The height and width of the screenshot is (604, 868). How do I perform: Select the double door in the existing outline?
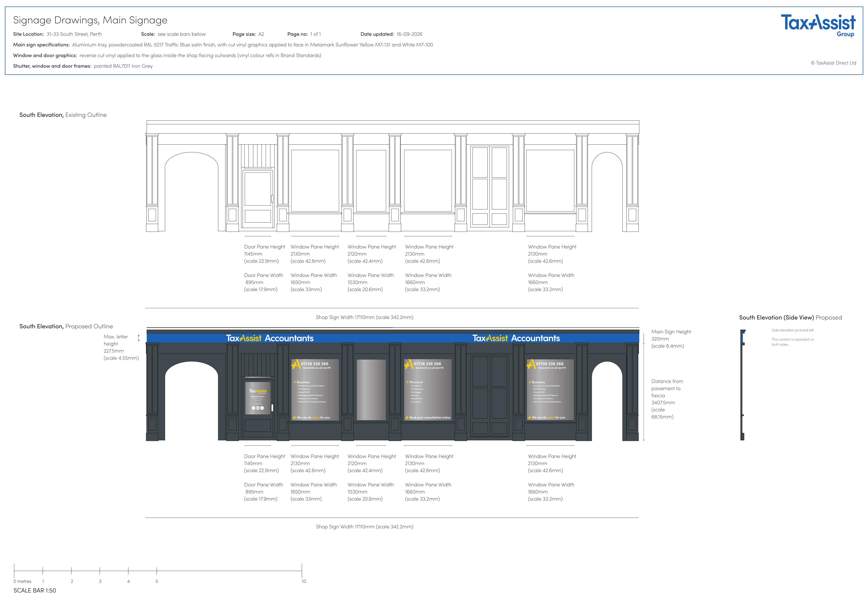tap(490, 186)
